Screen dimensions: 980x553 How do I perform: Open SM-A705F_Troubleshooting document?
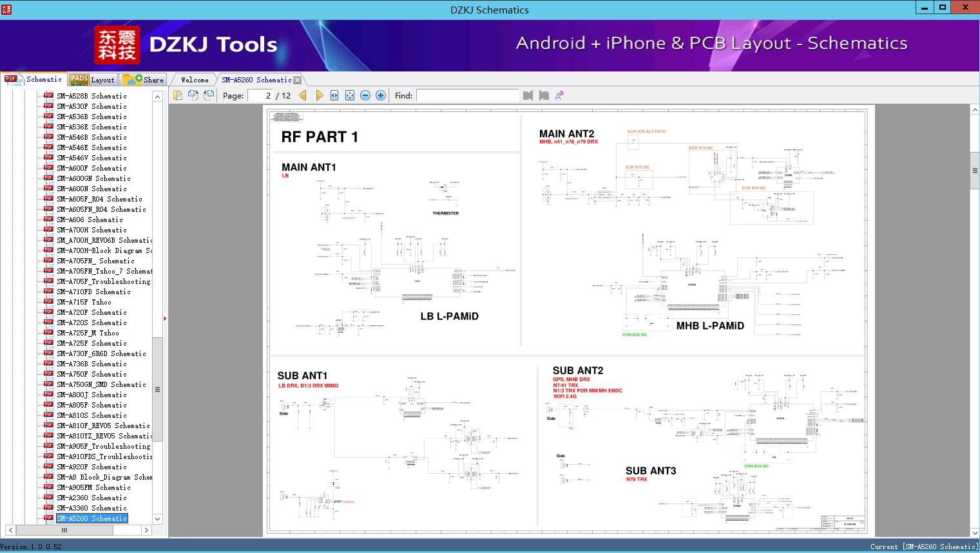click(103, 281)
